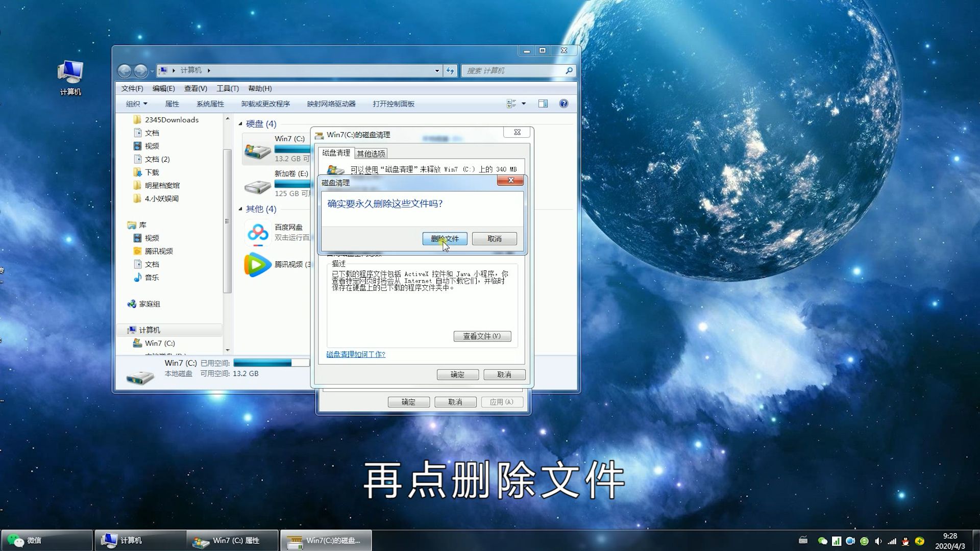Image resolution: width=980 pixels, height=551 pixels.
Task: Switch to 计算机 taskbar window
Action: tap(140, 540)
